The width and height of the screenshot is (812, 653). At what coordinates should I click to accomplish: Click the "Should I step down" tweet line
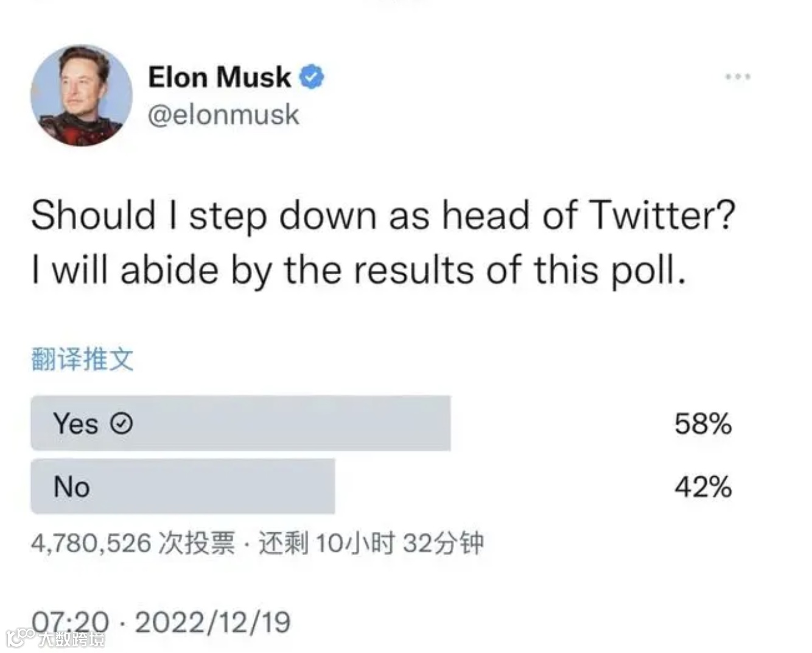click(383, 216)
